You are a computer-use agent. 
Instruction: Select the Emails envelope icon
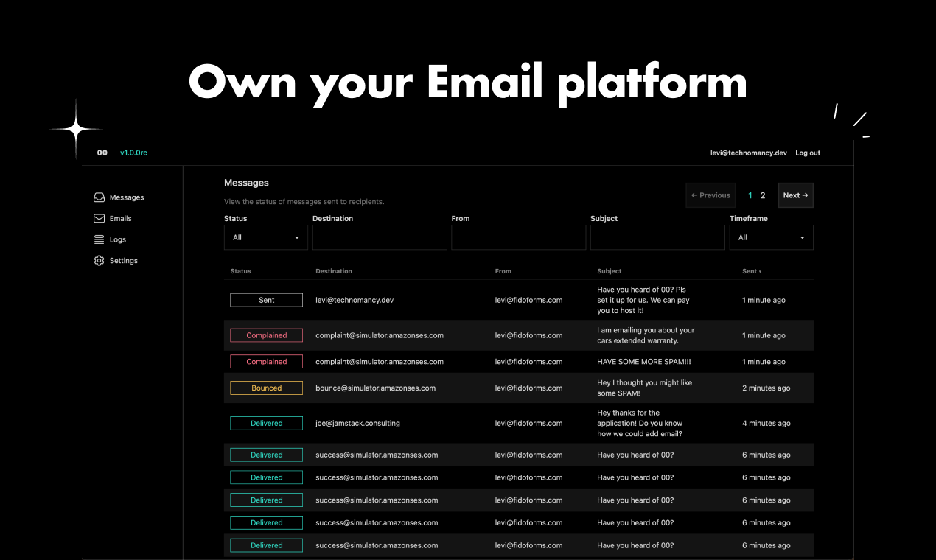(x=99, y=218)
